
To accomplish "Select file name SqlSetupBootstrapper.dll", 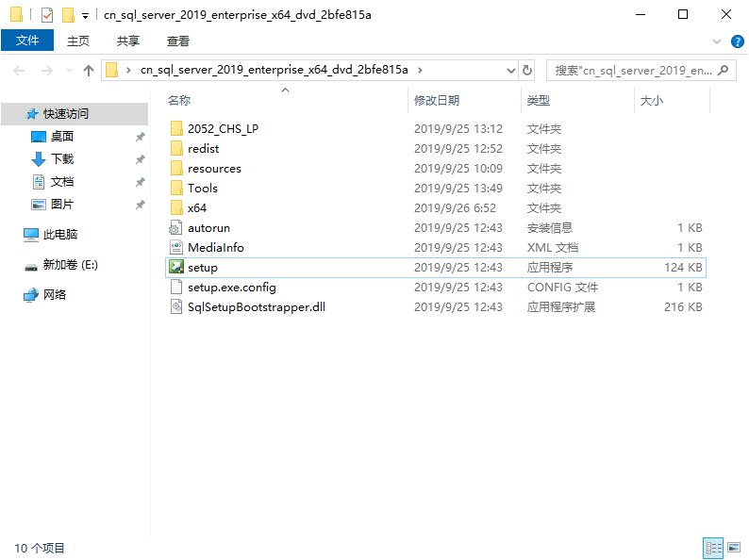I will [x=257, y=307].
